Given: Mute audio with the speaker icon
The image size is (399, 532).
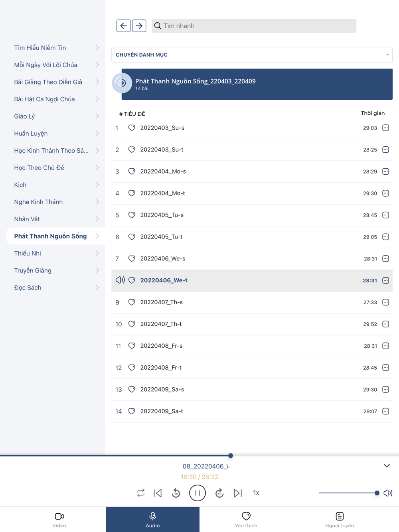Looking at the screenshot, I should [x=388, y=493].
